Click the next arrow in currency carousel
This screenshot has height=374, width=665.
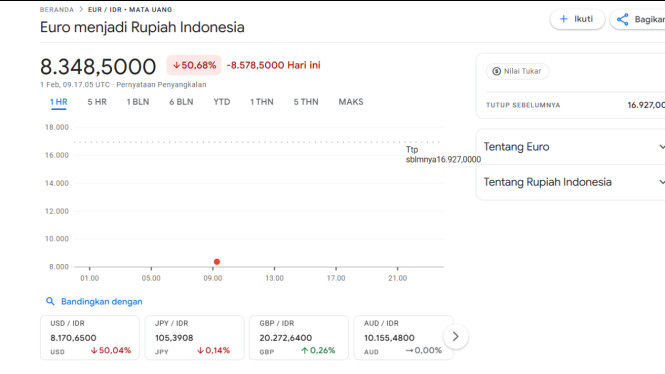tap(455, 337)
